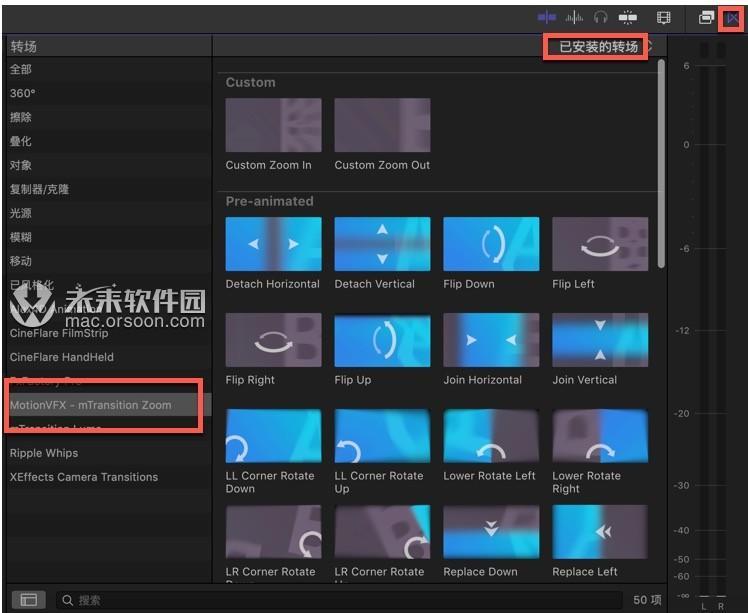The width and height of the screenshot is (748, 613).
Task: Select CineFlare HandHeld category
Action: 109,357
